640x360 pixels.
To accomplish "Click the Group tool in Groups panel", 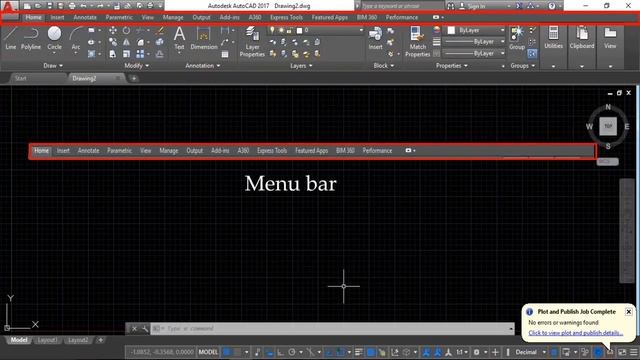I will (517, 38).
